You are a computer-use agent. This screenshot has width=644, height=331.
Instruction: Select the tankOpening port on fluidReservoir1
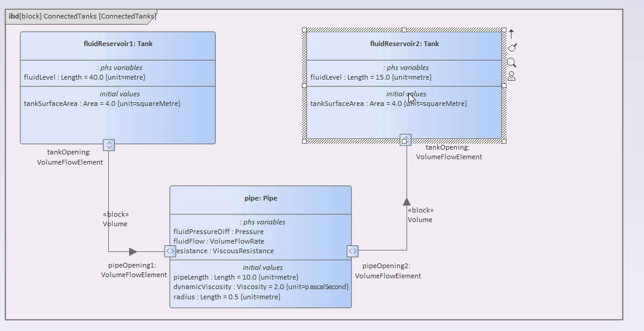click(109, 145)
